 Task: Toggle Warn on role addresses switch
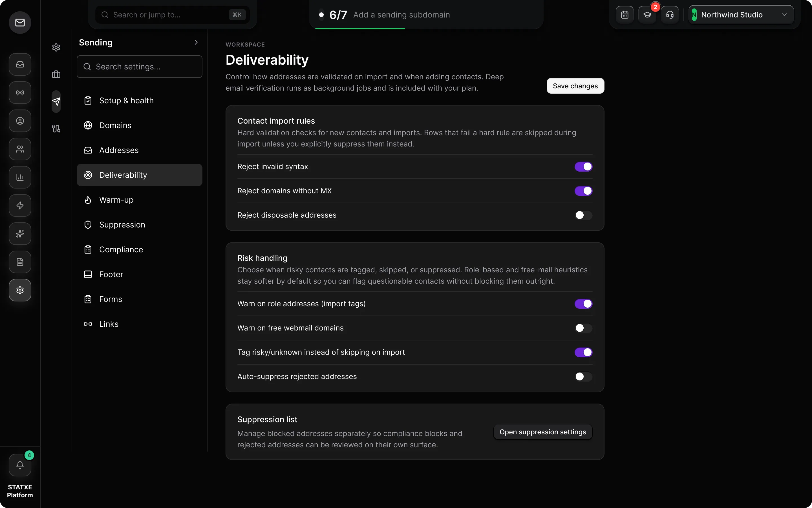click(583, 304)
